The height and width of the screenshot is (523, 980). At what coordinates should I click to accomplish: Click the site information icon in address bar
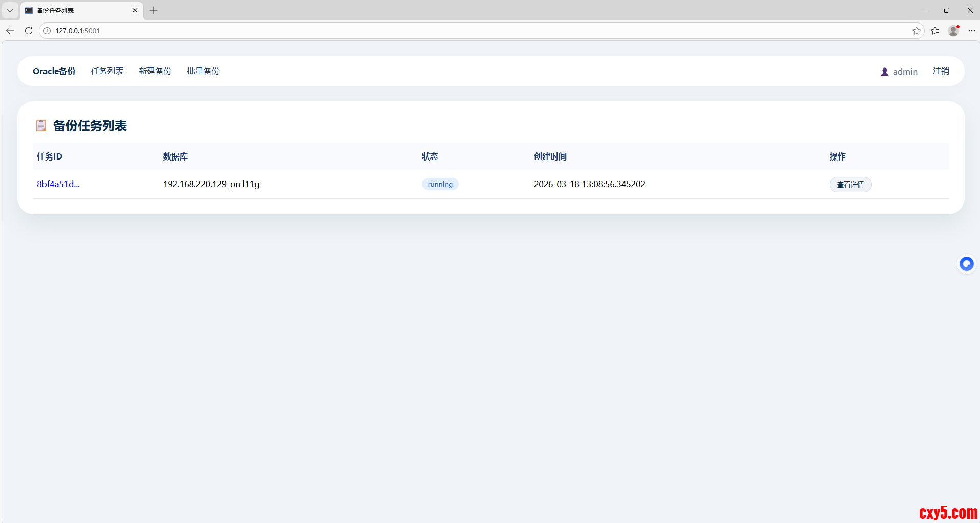click(x=47, y=31)
